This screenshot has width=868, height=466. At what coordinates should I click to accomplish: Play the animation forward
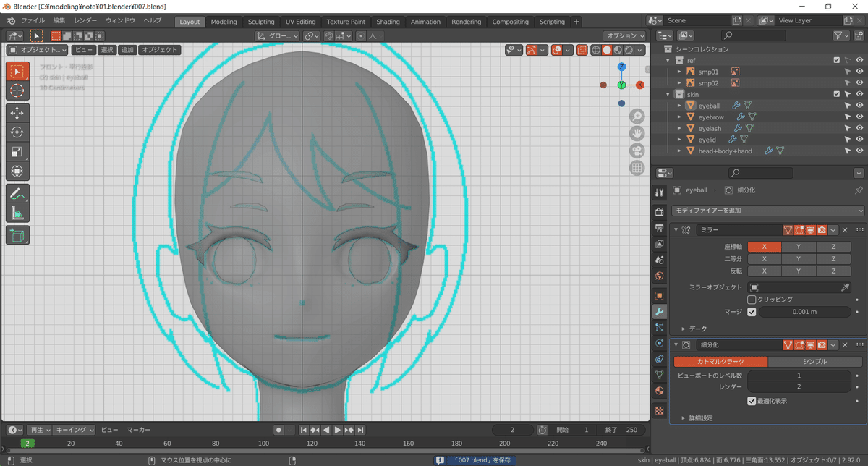337,430
